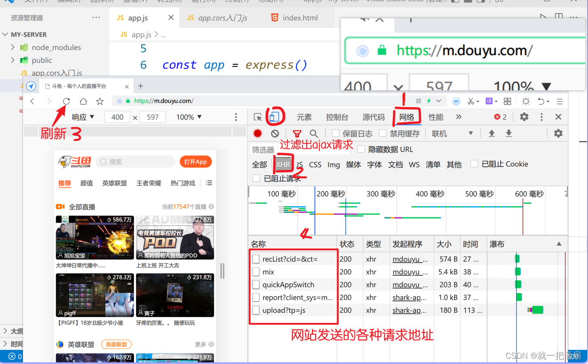
Task: Click the undo arrow icon in browser toolbar
Action: tap(541, 101)
